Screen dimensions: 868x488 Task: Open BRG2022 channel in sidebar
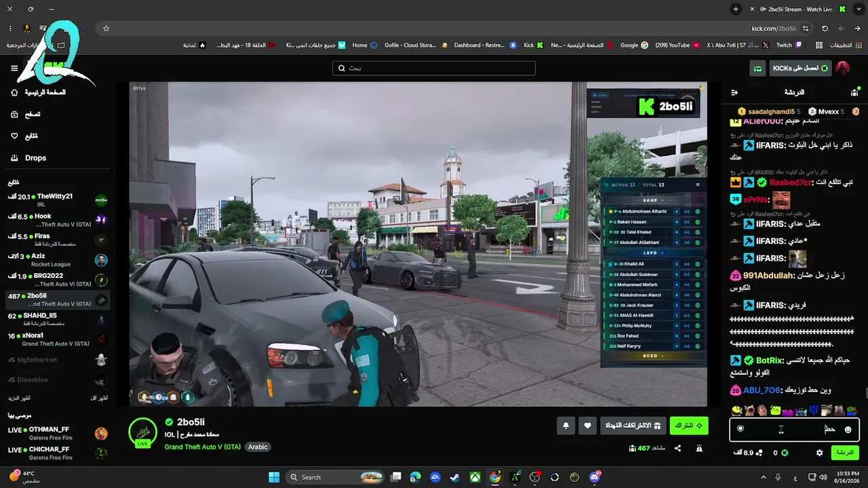click(57, 280)
